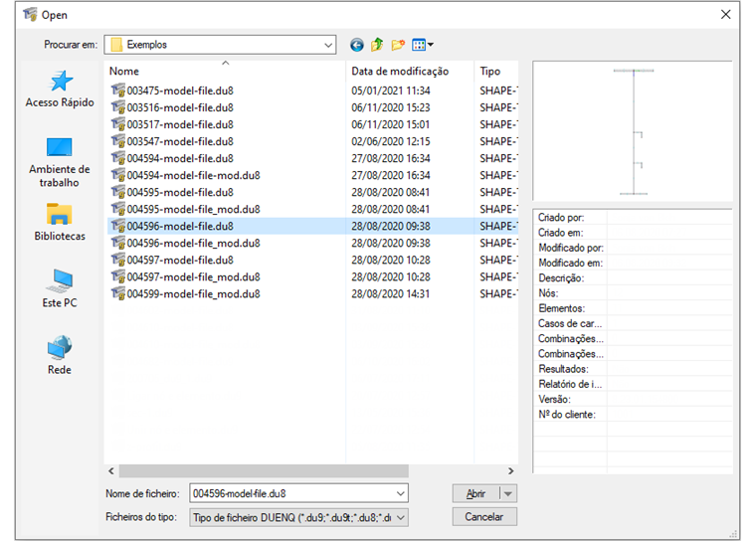Open Este PC location
The height and width of the screenshot is (541, 756).
click(x=60, y=288)
